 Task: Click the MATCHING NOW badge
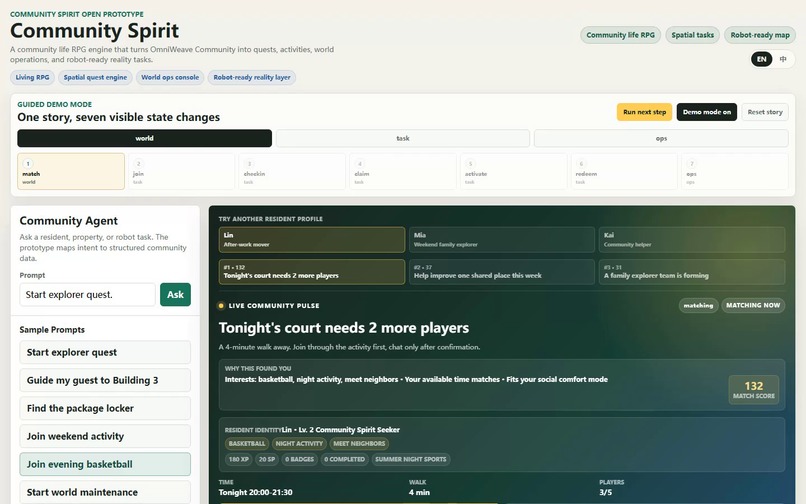click(x=753, y=305)
